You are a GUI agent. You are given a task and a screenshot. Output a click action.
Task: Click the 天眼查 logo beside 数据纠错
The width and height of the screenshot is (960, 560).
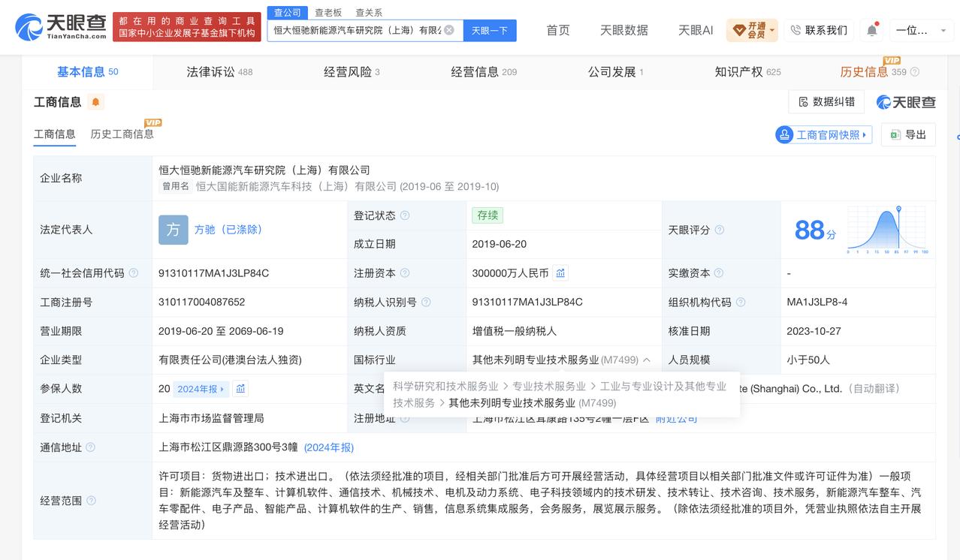(906, 102)
